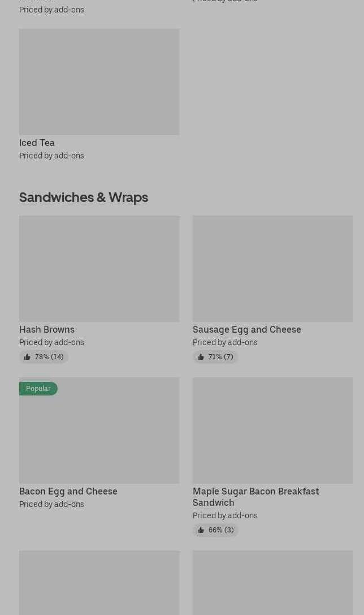Screen dimensions: 364x615
Task: Click the Sausage Egg and Cheese title
Action: click(246, 329)
